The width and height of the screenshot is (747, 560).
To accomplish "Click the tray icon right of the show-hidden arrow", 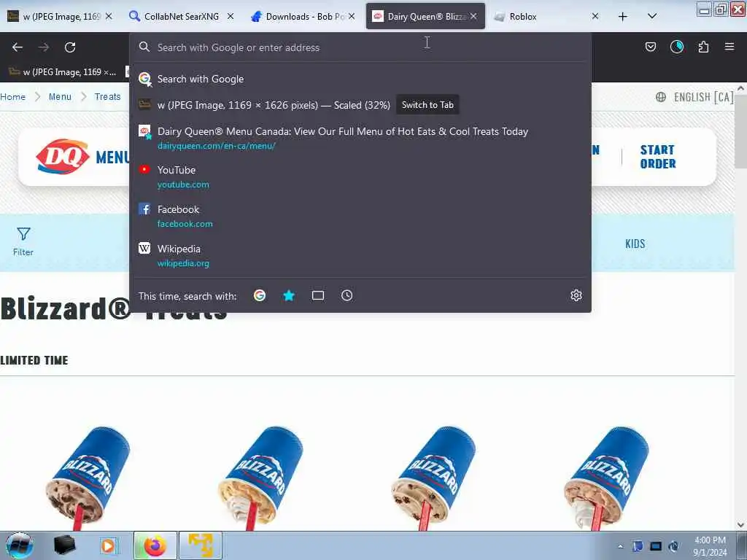I will pos(638,546).
